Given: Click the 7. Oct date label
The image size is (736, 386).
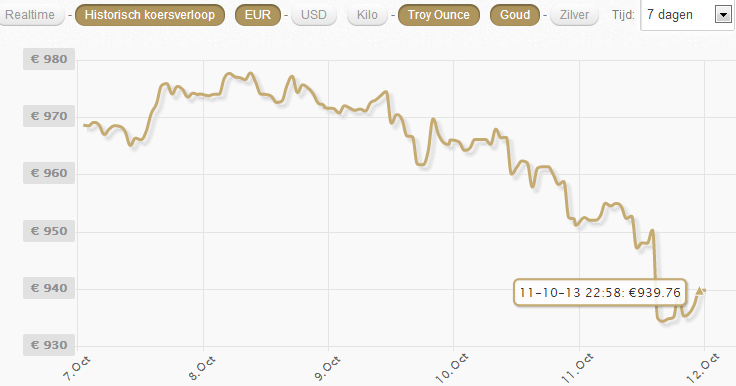Looking at the screenshot, I should [x=77, y=369].
